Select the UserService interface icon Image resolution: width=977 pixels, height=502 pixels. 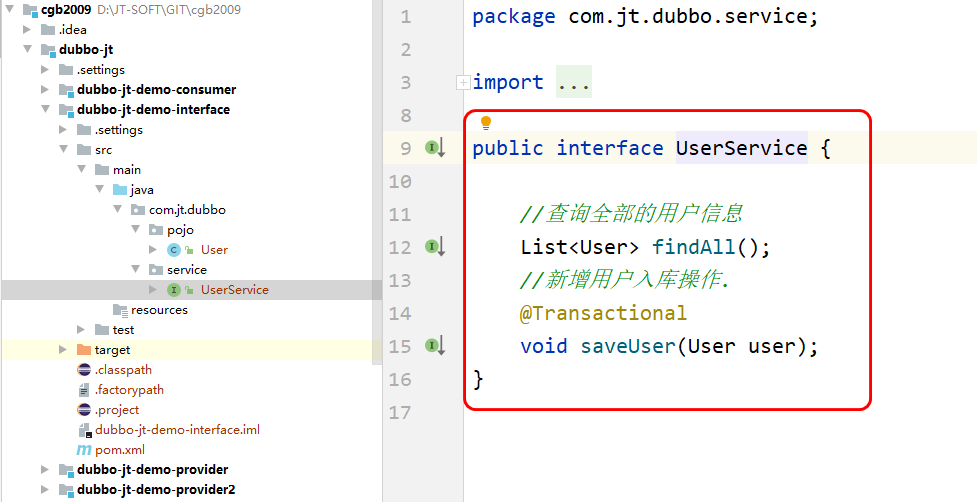click(x=174, y=290)
